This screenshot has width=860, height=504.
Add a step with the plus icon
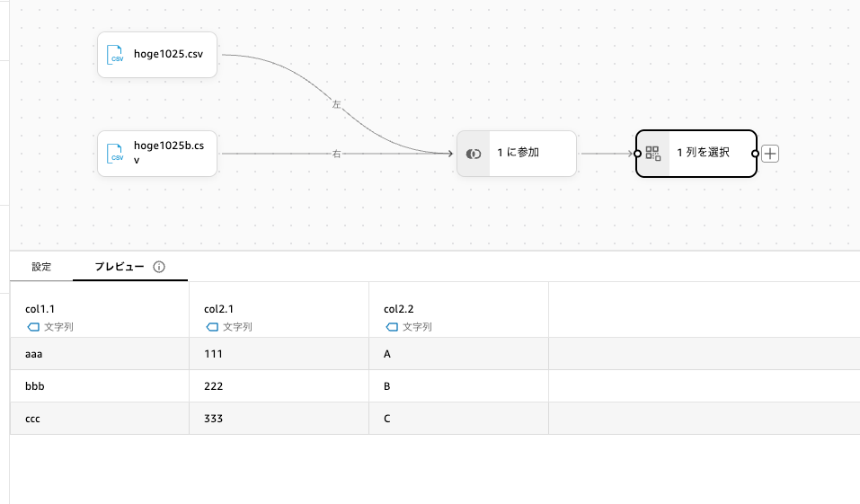coord(770,154)
